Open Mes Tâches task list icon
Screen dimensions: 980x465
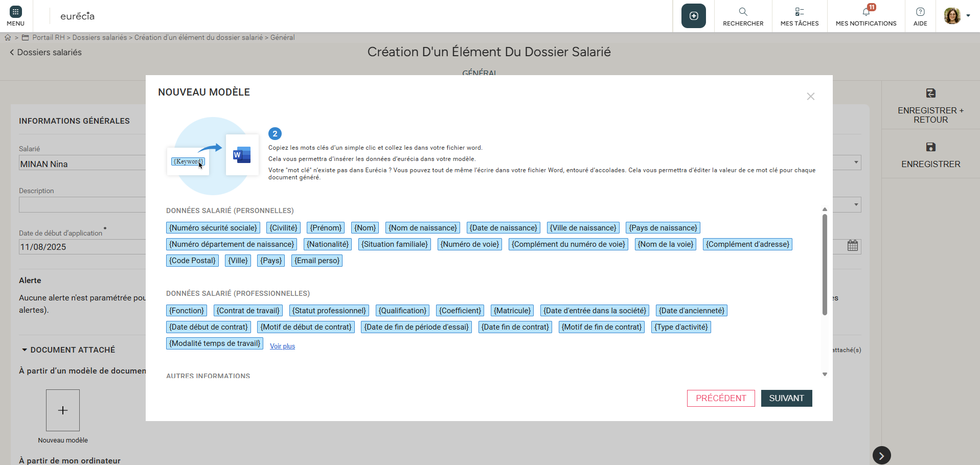click(799, 12)
